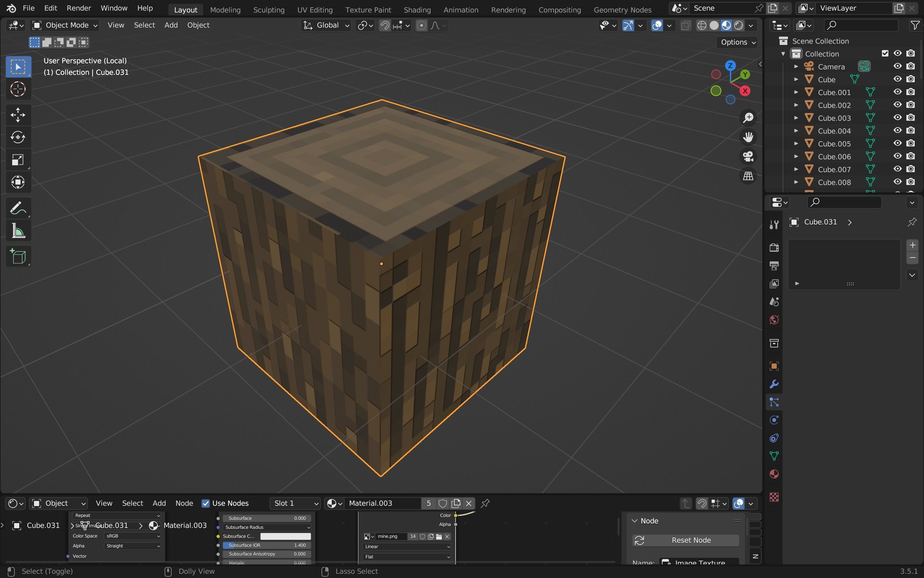Adjust Subsurface IOR slider

[x=267, y=546]
